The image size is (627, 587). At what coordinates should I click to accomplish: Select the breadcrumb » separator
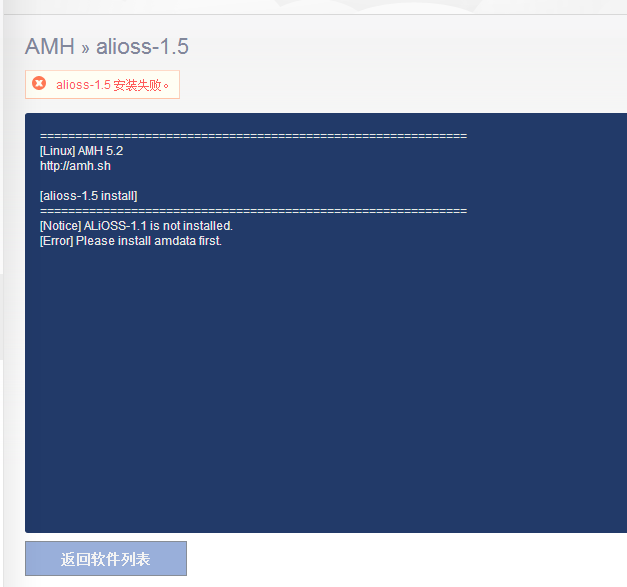(x=85, y=49)
